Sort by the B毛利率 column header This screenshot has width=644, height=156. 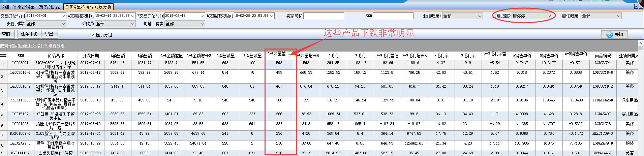pos(468,56)
